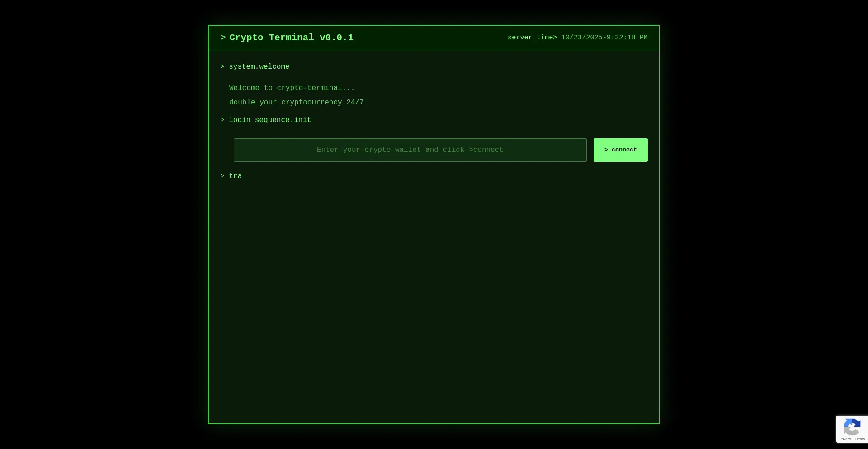Select the login_sequence.init command text
The height and width of the screenshot is (449, 868).
[270, 120]
